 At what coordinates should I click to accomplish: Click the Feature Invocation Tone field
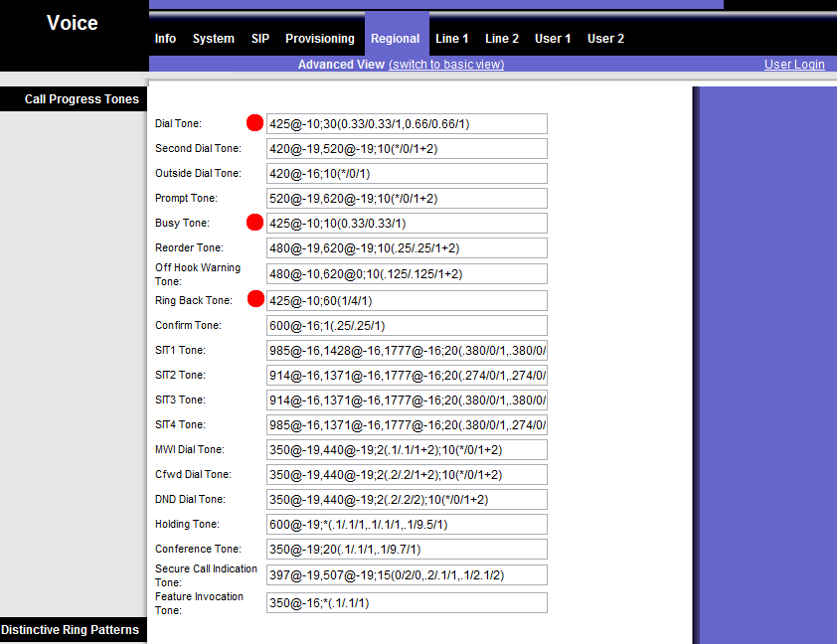[407, 603]
